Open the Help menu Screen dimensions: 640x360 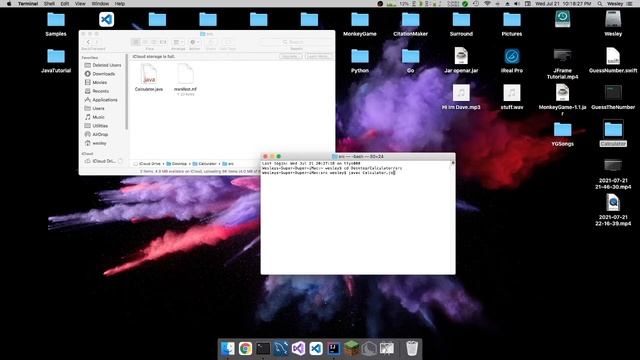[x=120, y=4]
